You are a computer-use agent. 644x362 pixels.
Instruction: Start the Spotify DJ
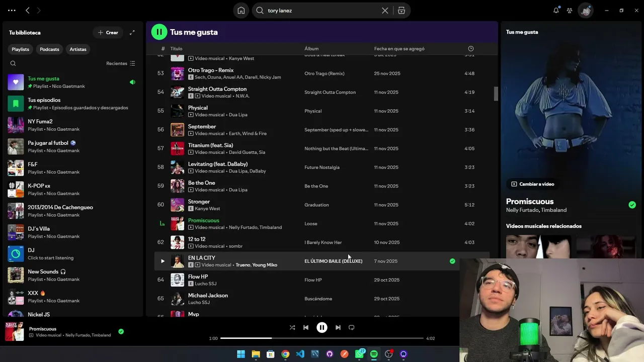pyautogui.click(x=73, y=254)
